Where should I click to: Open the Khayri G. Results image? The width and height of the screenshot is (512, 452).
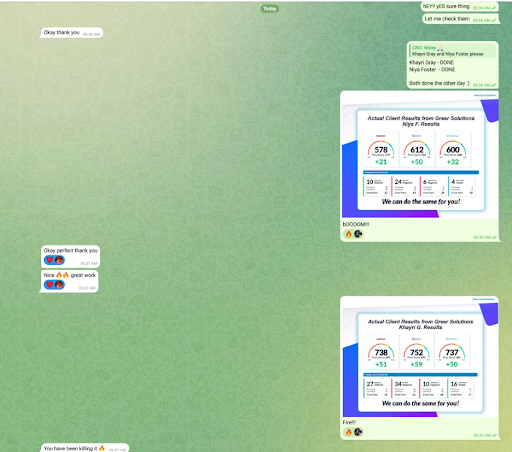pos(420,357)
